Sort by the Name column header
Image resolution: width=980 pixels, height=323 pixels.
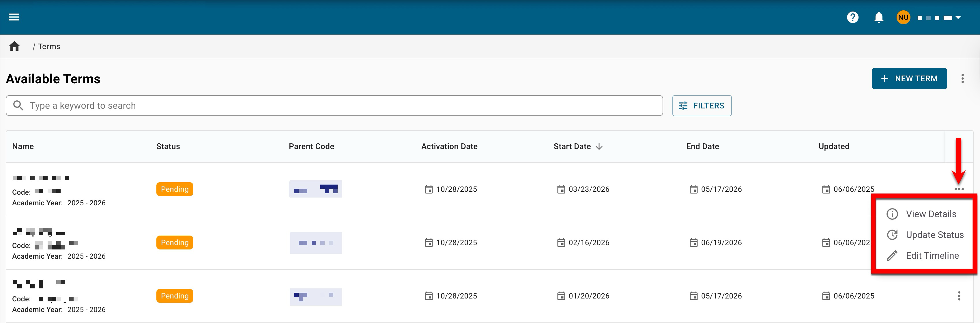pyautogui.click(x=23, y=147)
